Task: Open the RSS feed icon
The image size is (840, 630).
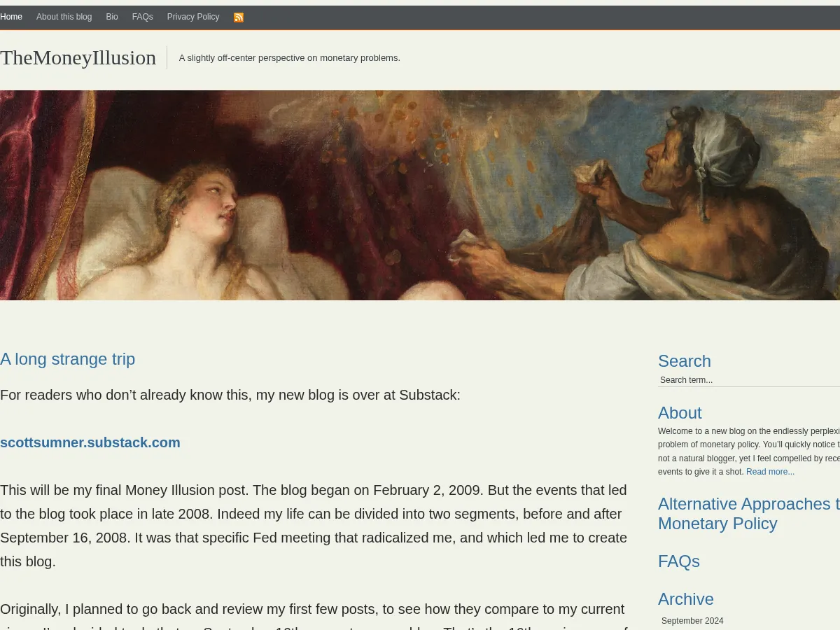Action: click(x=239, y=17)
